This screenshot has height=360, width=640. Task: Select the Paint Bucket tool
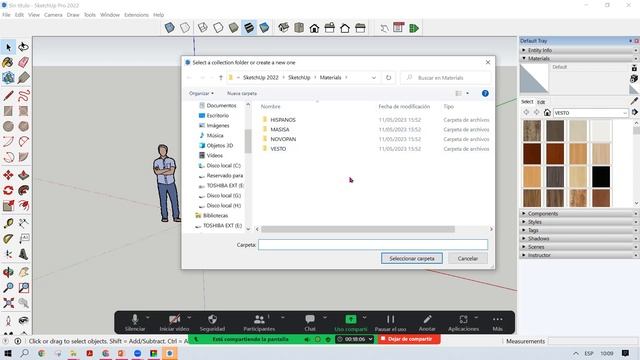click(8, 62)
